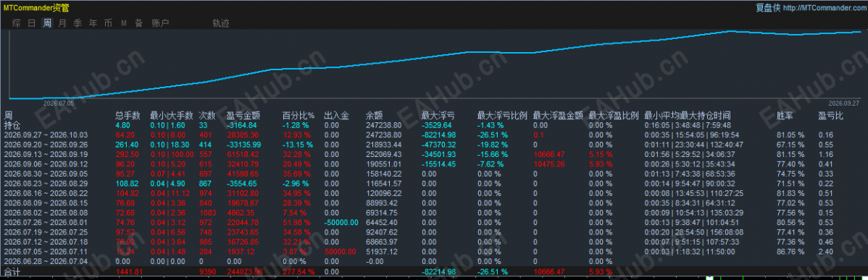868x280 pixels.
Task: Select the 周 weekly tab
Action: (48, 23)
